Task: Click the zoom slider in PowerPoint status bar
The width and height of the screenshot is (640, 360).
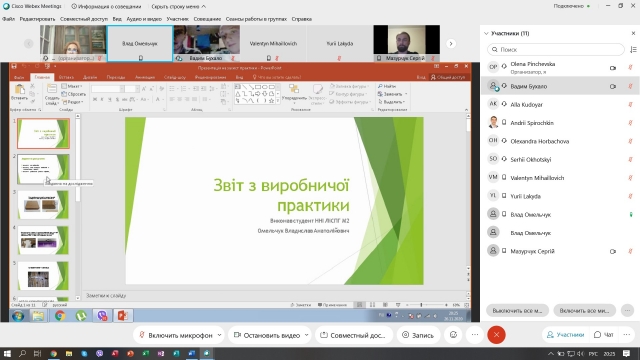Action: point(426,305)
